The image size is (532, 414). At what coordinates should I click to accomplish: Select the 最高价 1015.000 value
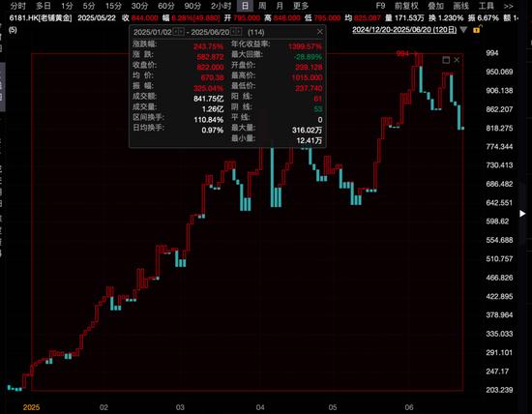click(x=307, y=77)
